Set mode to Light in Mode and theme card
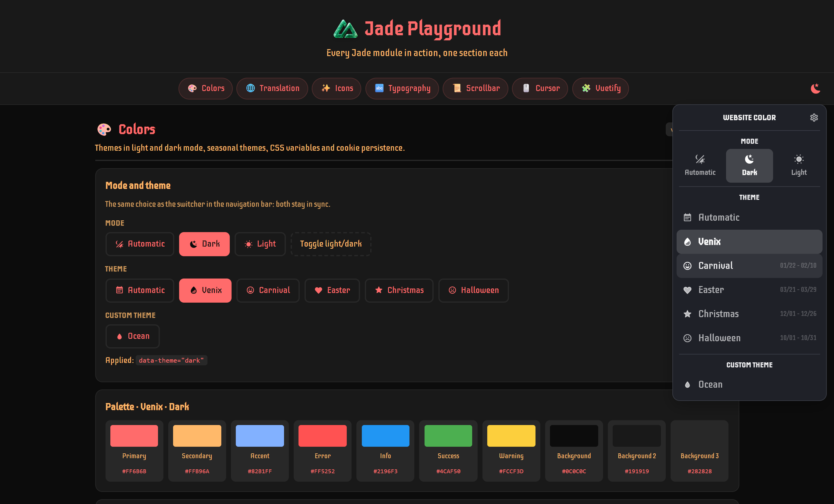 (260, 244)
